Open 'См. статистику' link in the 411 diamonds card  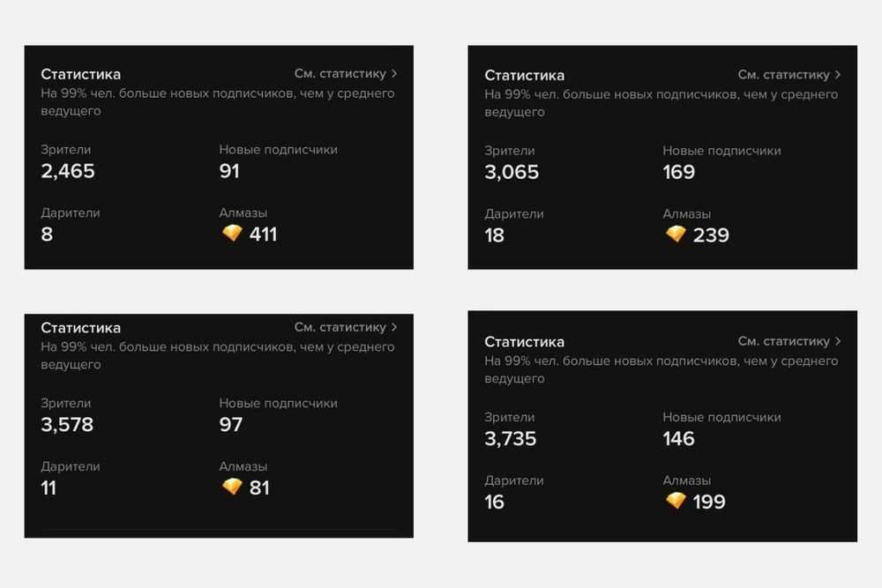340,74
